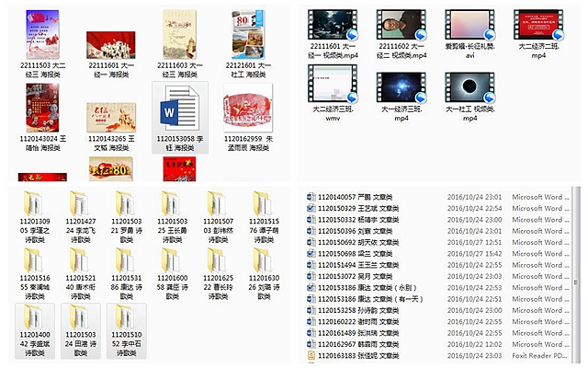Screen dimensions: 588x368
Task: Open folder 1120151052 李中石 诗歌类
Action: 129,316
